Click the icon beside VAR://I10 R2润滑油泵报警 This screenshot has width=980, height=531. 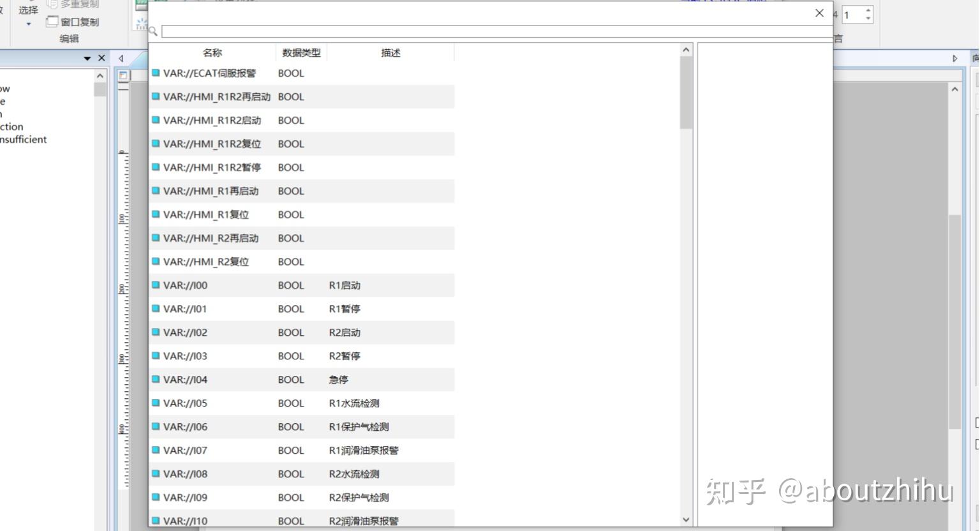pyautogui.click(x=155, y=520)
